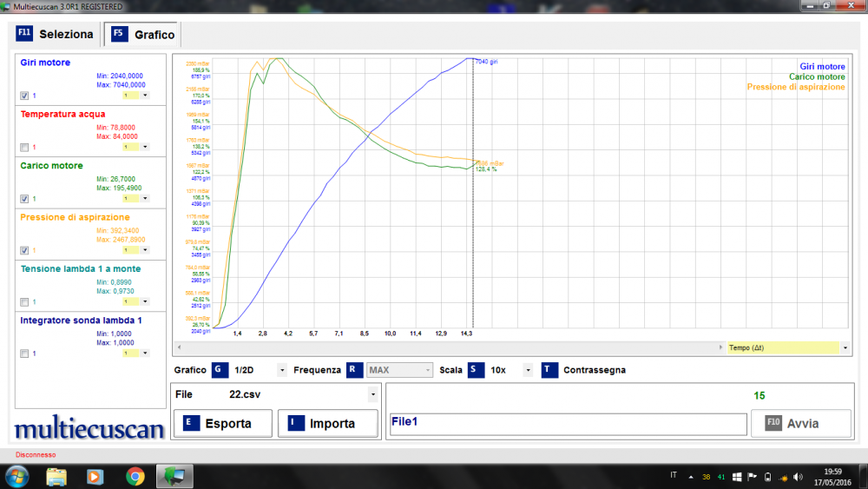Click the Avvia button
The image size is (868, 489).
(801, 424)
